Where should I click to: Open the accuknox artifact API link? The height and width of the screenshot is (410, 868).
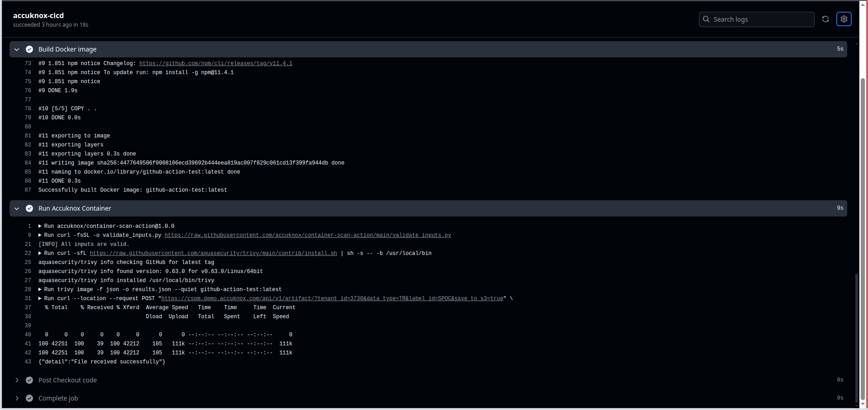pos(333,298)
